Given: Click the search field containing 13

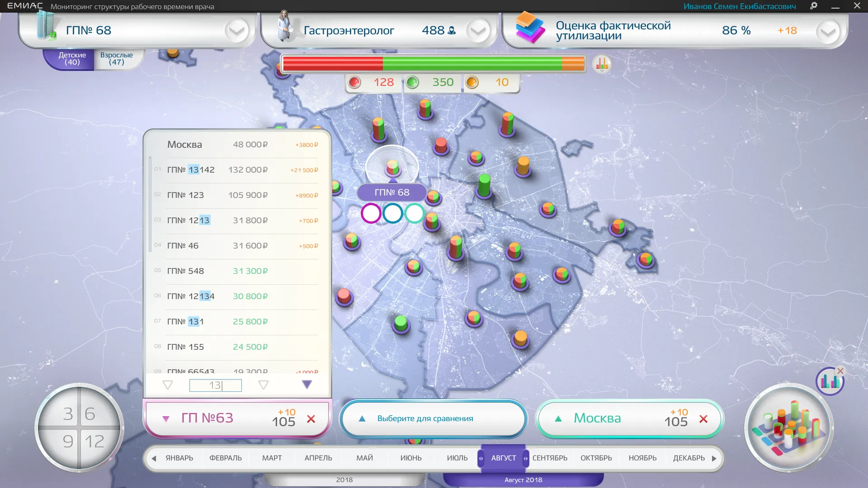Looking at the screenshot, I should pyautogui.click(x=215, y=385).
